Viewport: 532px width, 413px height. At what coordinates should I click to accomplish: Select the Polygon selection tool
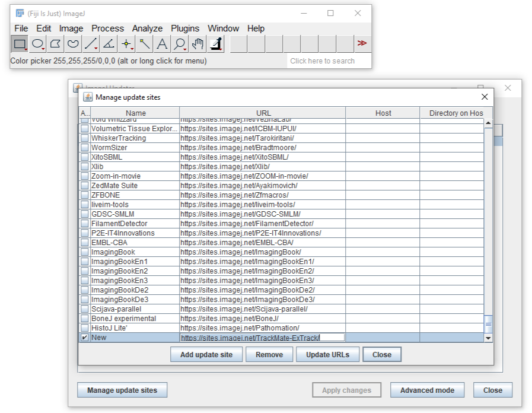[x=55, y=44]
